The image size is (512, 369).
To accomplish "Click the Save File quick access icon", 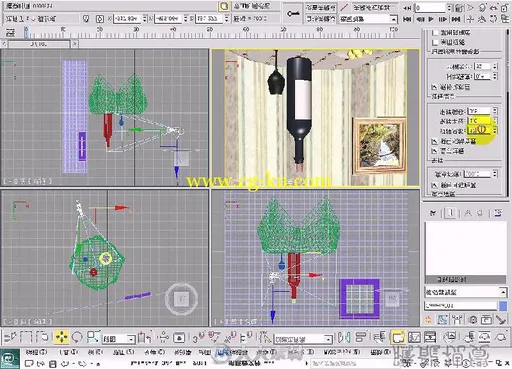I will [52, 364].
